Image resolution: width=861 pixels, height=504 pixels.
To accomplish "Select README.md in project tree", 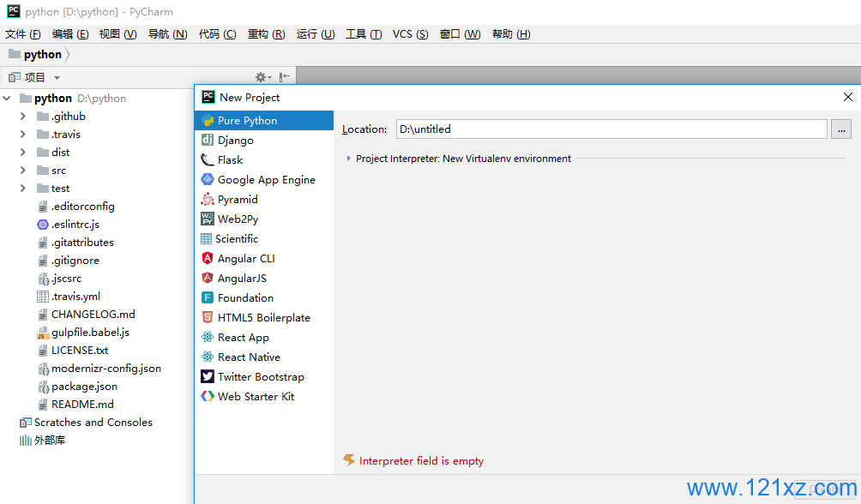I will click(x=82, y=405).
